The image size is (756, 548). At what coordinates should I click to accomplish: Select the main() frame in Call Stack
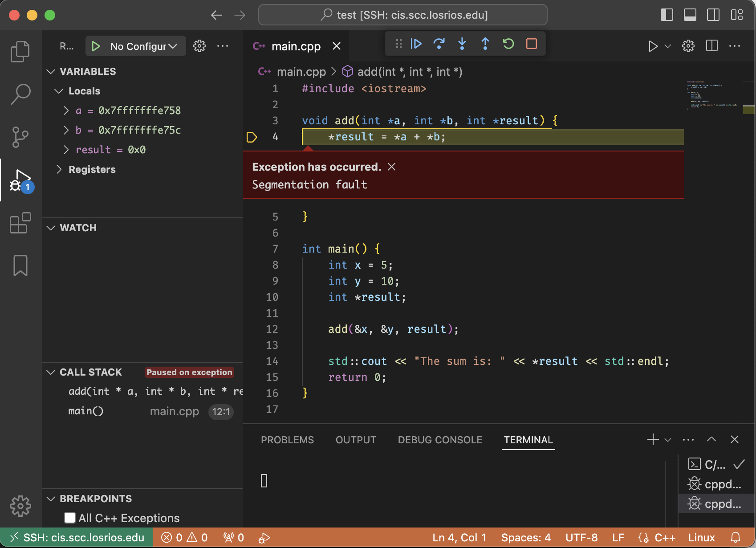click(x=86, y=411)
